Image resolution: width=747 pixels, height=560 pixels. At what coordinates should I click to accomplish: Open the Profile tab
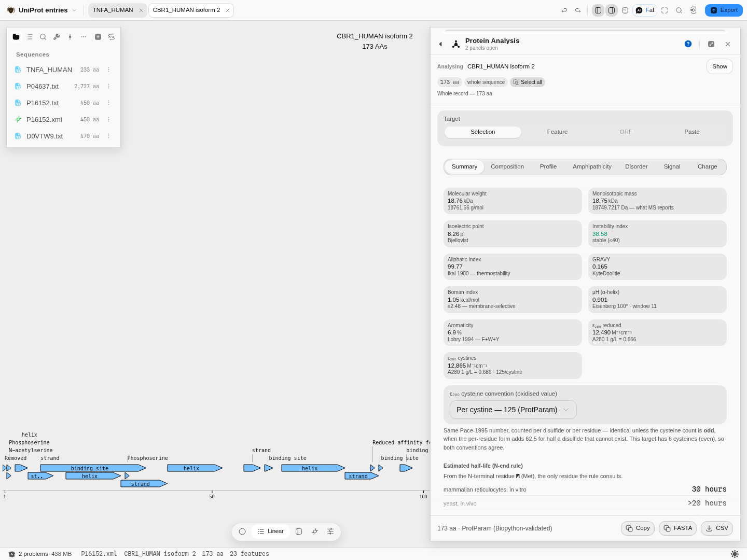[548, 167]
